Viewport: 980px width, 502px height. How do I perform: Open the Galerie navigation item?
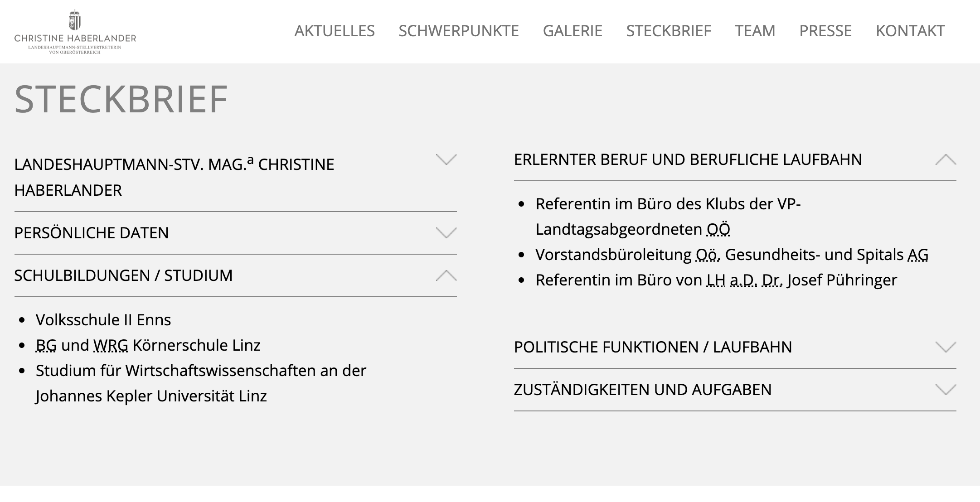tap(572, 31)
